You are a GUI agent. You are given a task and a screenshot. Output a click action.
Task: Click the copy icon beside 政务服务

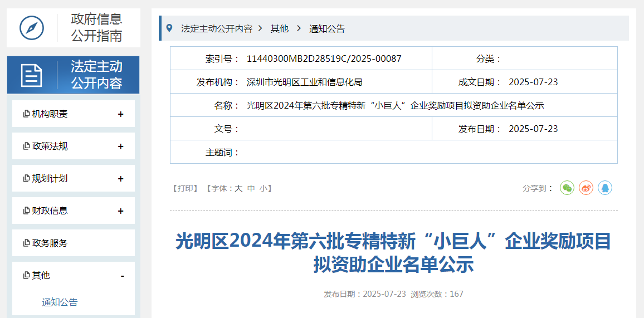click(x=27, y=243)
